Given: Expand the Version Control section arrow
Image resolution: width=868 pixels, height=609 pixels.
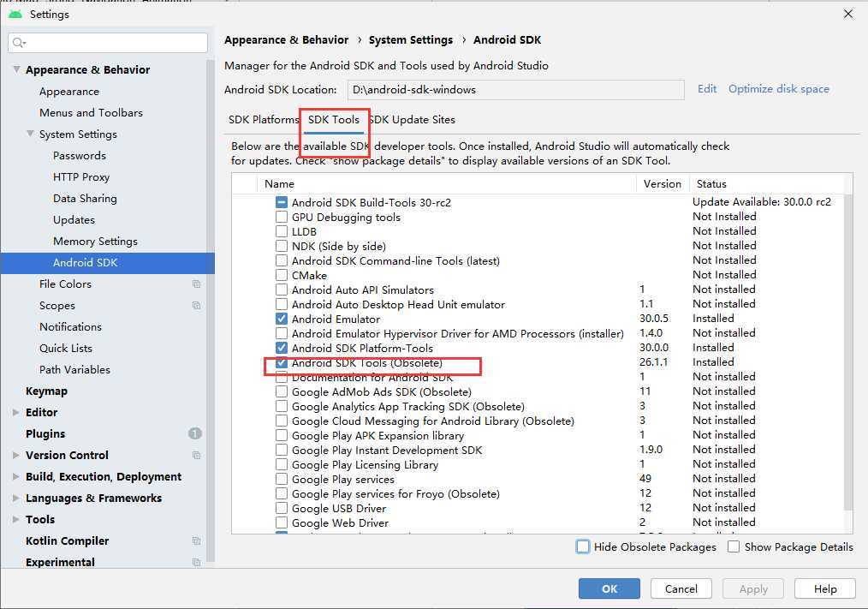Looking at the screenshot, I should [x=16, y=455].
